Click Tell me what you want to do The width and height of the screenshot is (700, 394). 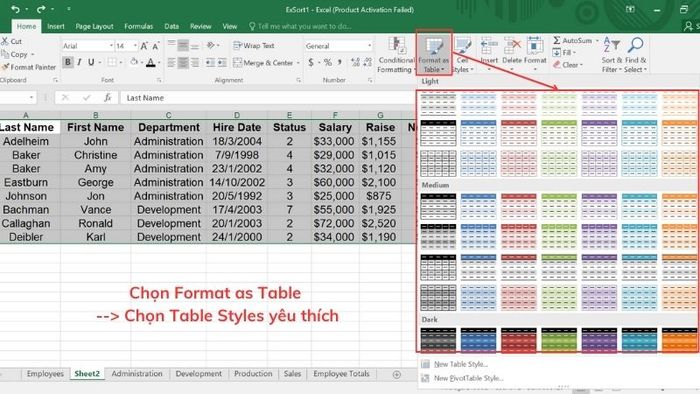304,26
